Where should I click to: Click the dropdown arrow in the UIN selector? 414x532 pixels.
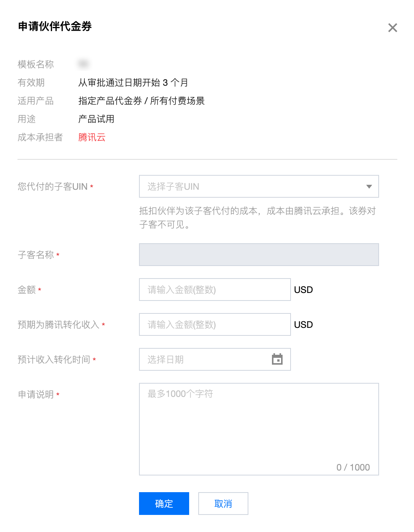pyautogui.click(x=369, y=186)
